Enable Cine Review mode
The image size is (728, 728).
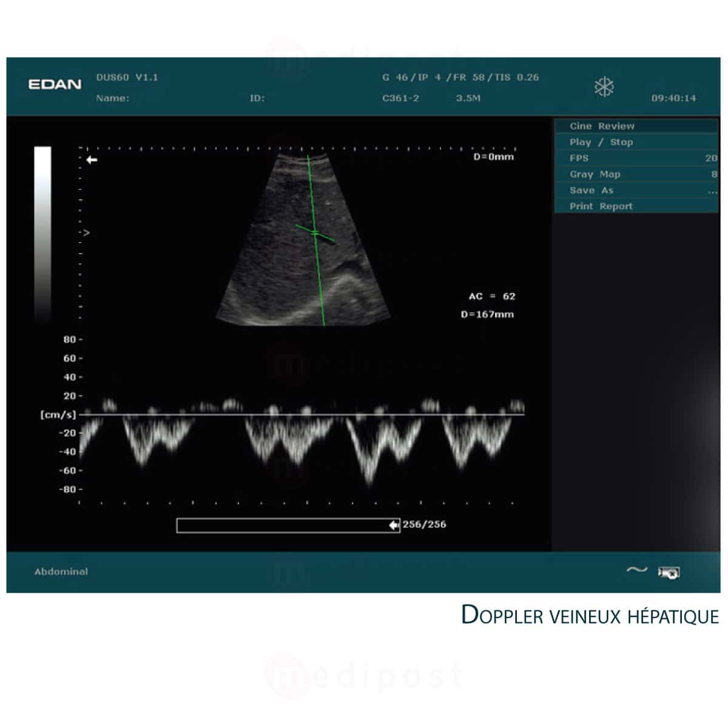602,126
